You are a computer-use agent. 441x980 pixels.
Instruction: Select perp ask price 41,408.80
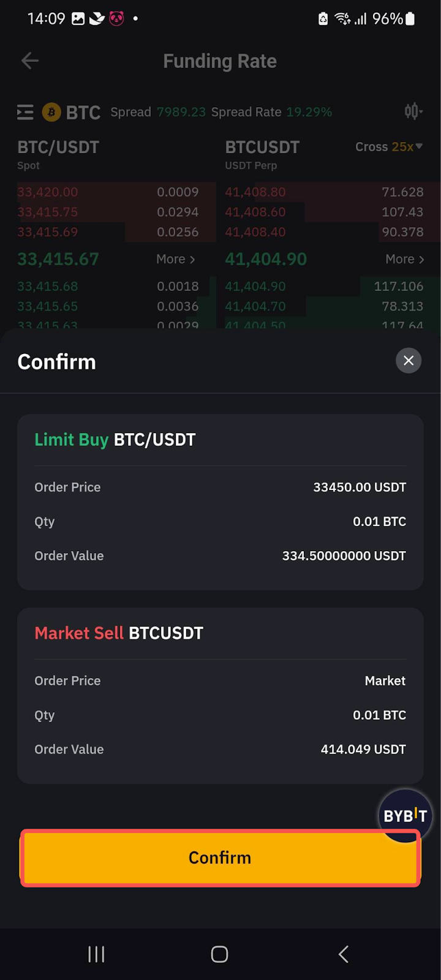tap(255, 192)
